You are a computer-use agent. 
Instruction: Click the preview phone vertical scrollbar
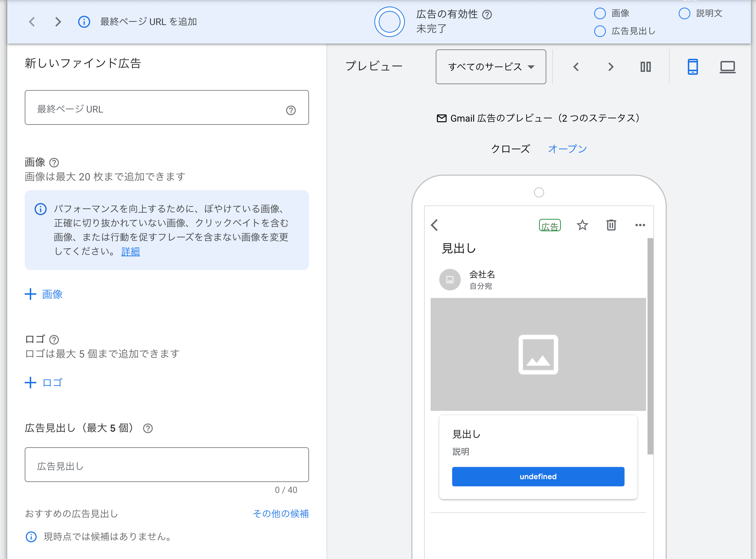tap(650, 346)
